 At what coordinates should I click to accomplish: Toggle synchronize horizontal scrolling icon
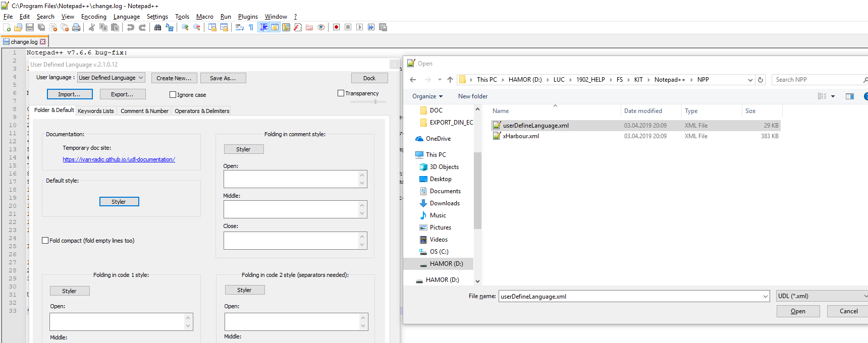[224, 27]
